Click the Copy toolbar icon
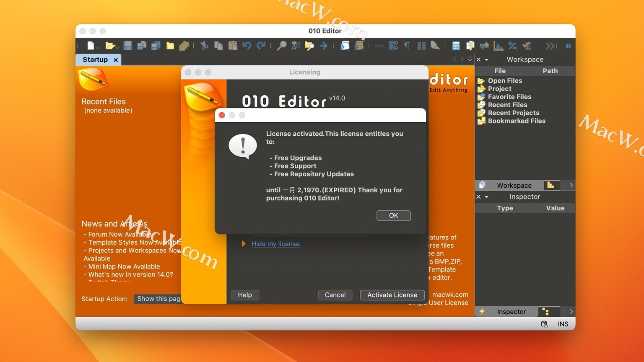 click(x=218, y=46)
